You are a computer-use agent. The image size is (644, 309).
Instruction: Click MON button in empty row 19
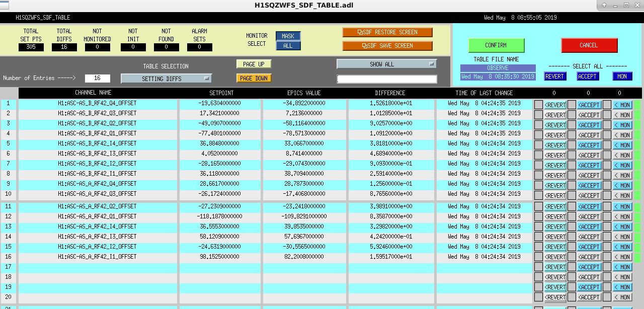point(622,287)
